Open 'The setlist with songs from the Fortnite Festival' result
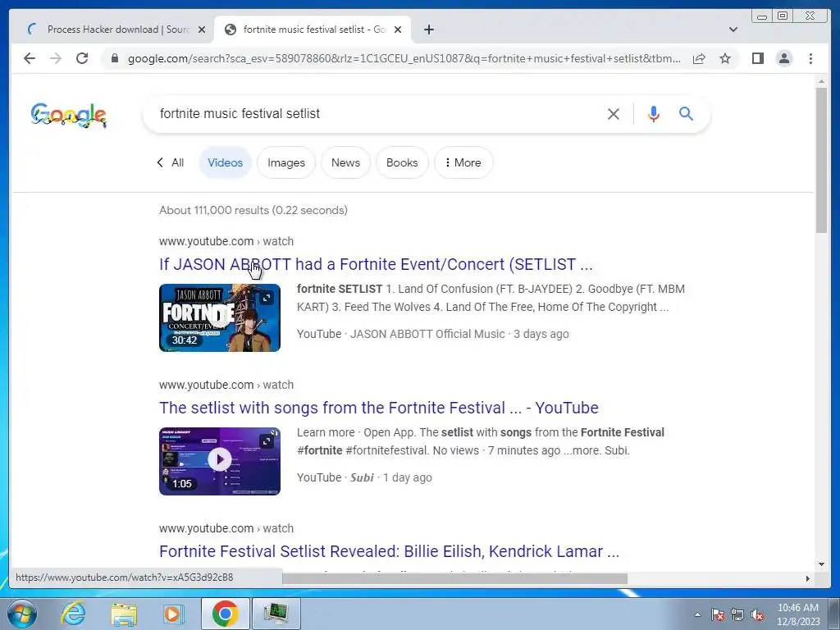 (x=379, y=408)
